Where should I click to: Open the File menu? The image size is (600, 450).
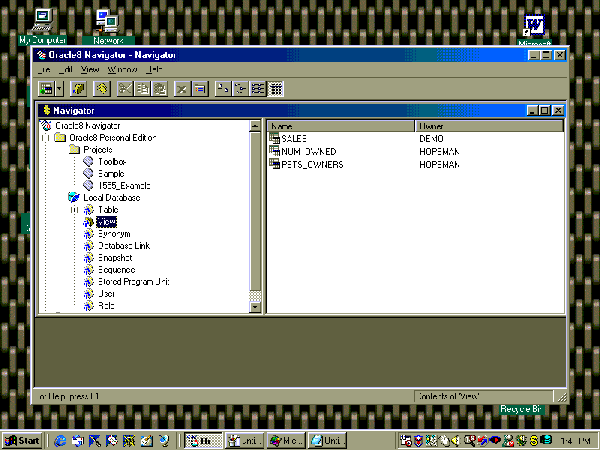(x=44, y=70)
